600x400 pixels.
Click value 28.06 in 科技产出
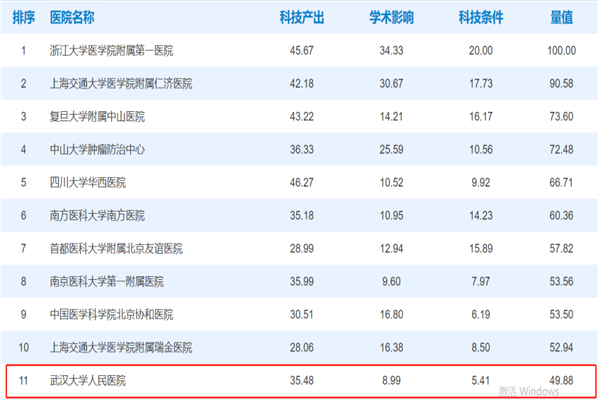pyautogui.click(x=302, y=348)
